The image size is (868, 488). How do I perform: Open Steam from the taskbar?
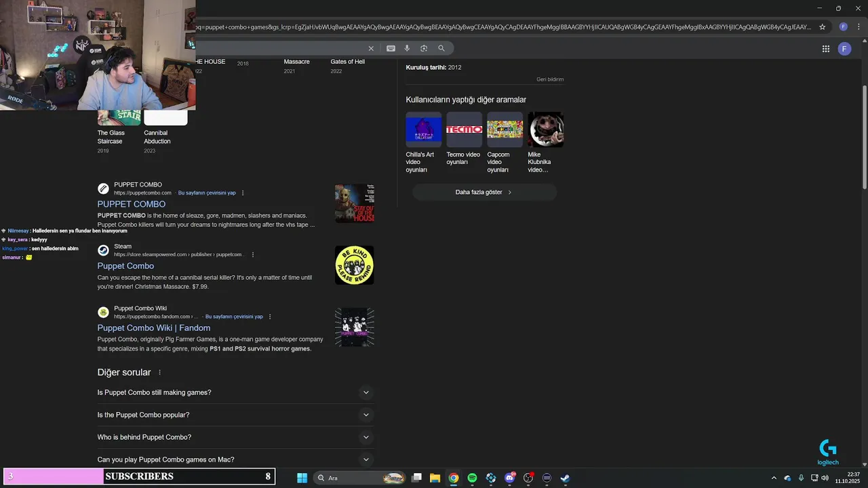click(x=565, y=478)
